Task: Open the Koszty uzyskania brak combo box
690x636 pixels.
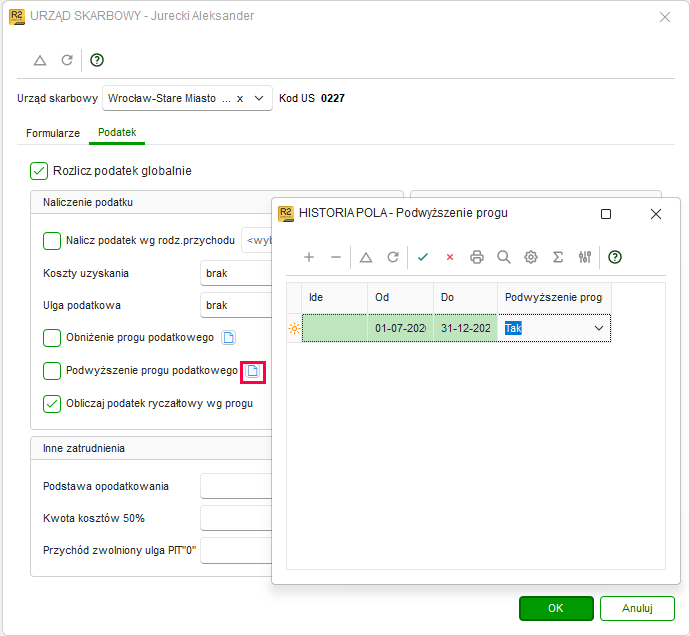Action: 236,273
